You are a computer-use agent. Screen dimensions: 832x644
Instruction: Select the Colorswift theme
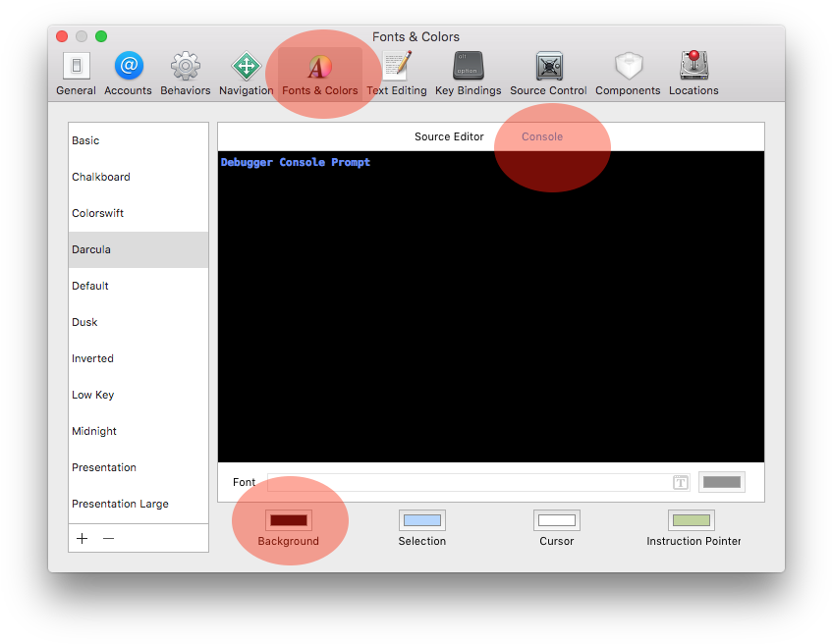(138, 213)
